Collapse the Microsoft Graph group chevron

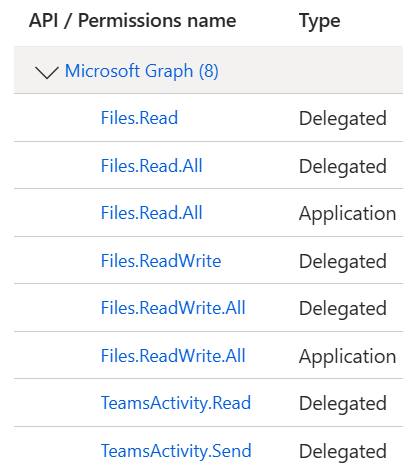pyautogui.click(x=47, y=72)
